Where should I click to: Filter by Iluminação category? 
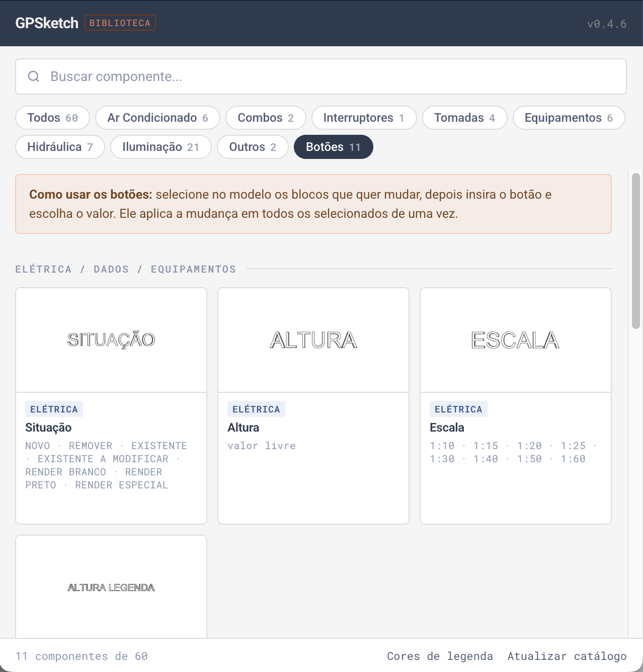click(x=161, y=147)
